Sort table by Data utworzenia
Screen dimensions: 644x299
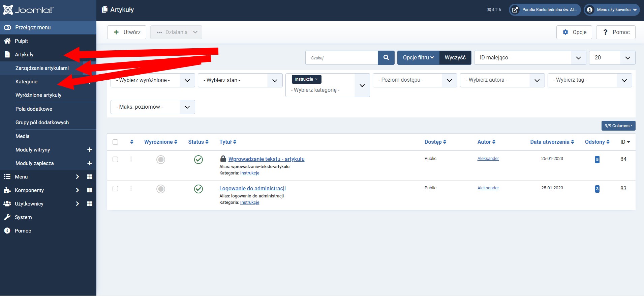[552, 142]
